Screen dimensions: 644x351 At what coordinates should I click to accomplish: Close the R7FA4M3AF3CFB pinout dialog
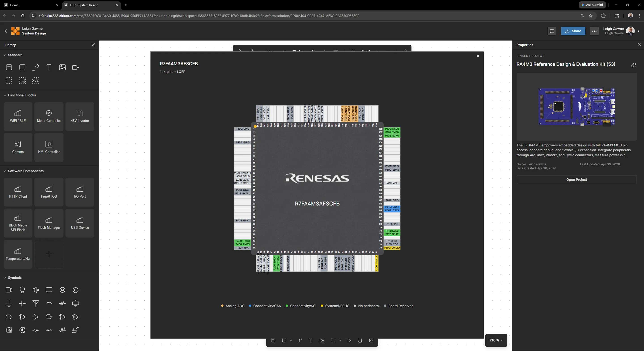tap(478, 56)
